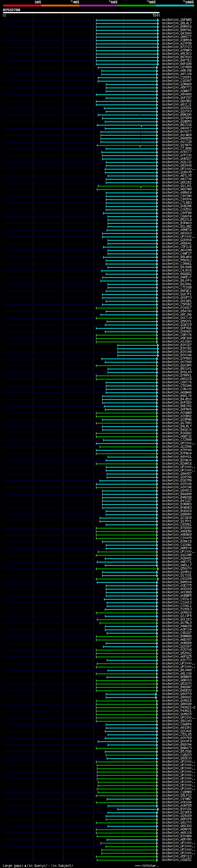Click UniRef100_B3GDA2 hit name
This screenshot has height=868, width=197.
(177, 433)
